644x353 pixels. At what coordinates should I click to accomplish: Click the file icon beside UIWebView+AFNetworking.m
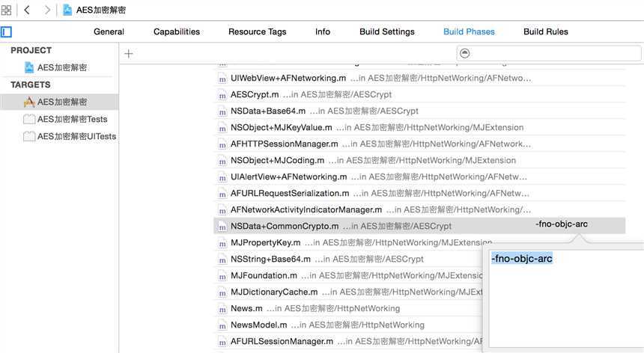click(x=222, y=79)
